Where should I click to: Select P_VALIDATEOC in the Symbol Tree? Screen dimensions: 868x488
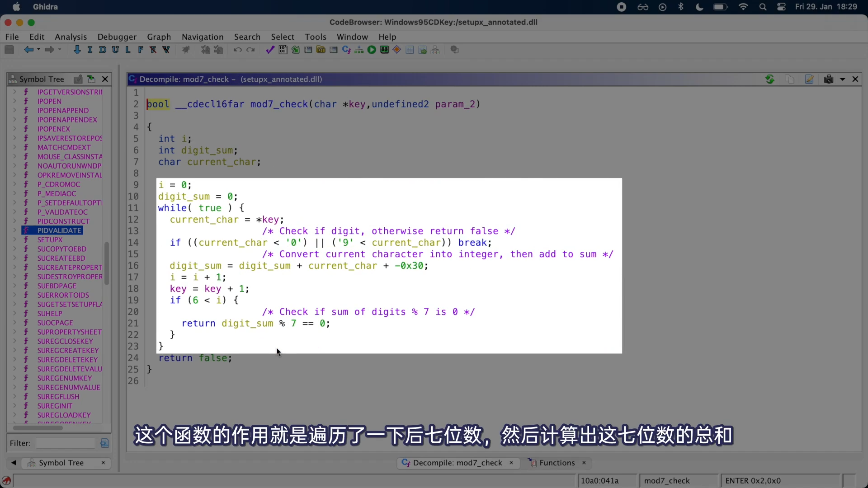coord(62,212)
